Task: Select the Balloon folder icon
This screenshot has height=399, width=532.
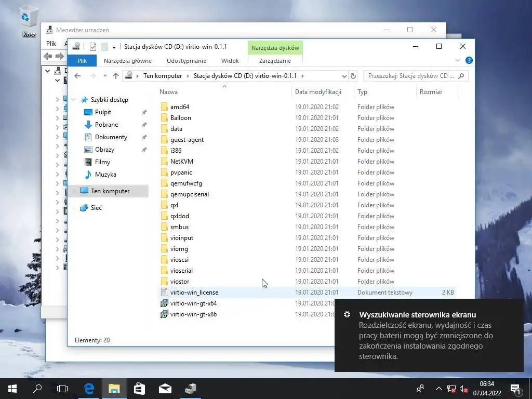Action: click(x=164, y=118)
